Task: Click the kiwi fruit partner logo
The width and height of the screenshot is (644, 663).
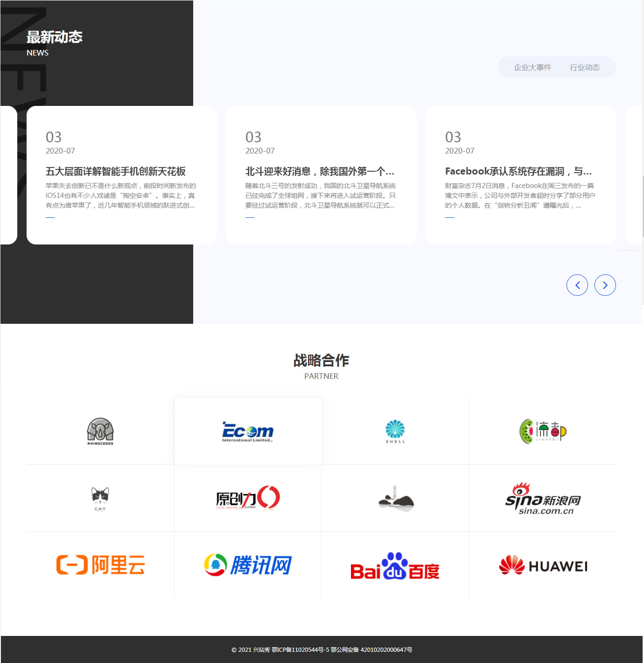Action: point(543,431)
